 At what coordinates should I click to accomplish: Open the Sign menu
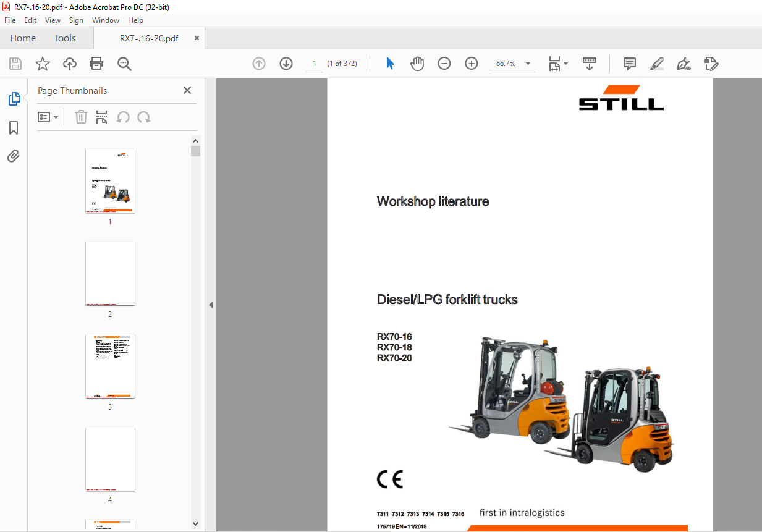(76, 20)
